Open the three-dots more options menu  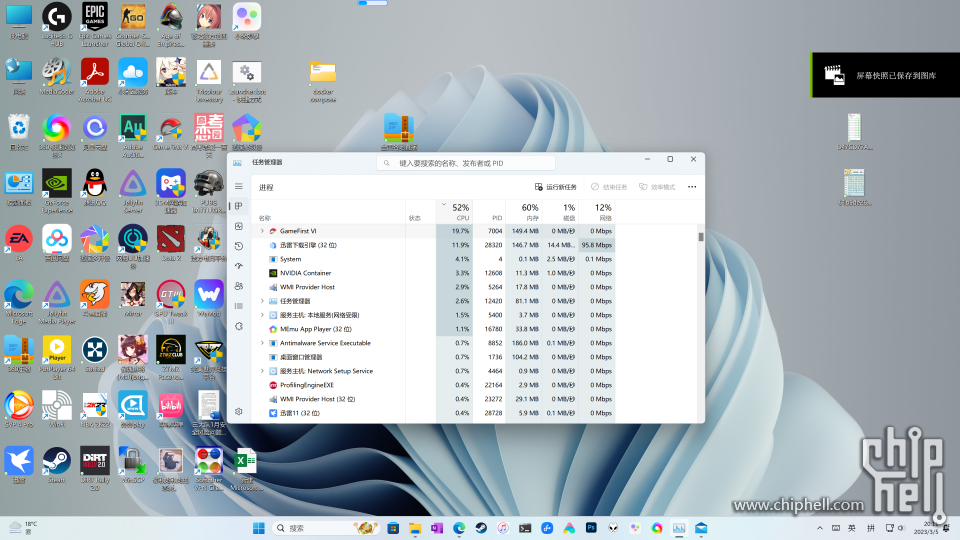tap(692, 187)
